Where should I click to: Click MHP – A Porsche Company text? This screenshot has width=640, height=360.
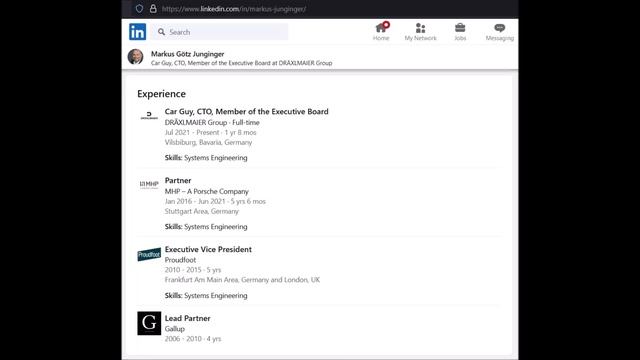(207, 191)
